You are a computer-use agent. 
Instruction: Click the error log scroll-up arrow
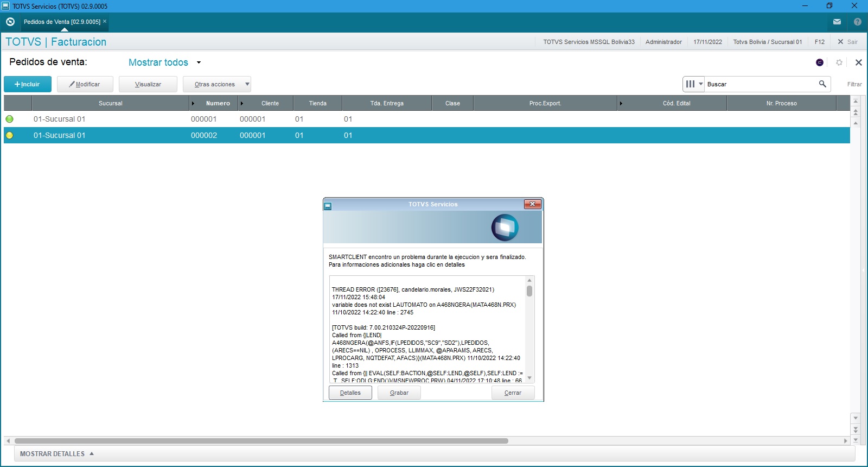coord(529,280)
